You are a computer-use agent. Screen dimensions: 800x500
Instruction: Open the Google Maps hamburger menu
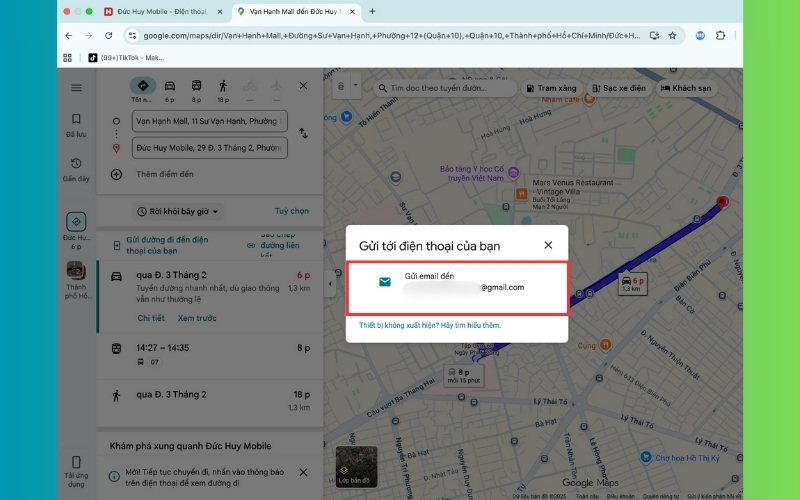[76, 88]
